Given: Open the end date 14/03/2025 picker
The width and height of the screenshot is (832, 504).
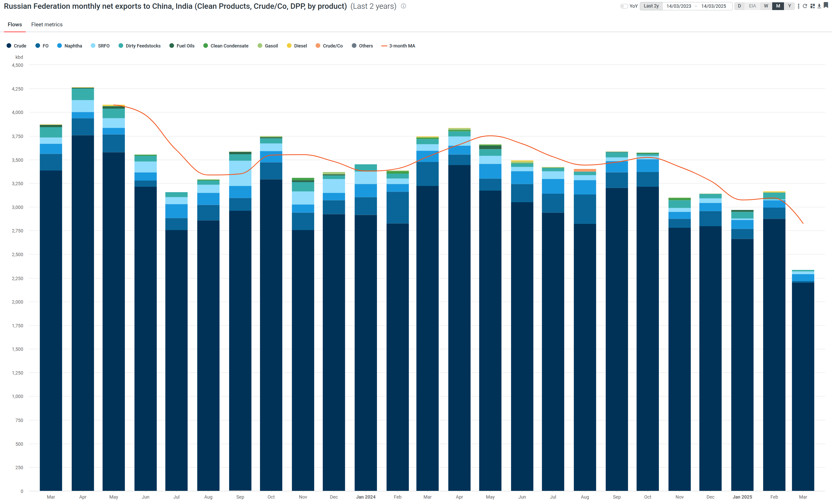Looking at the screenshot, I should pos(714,6).
